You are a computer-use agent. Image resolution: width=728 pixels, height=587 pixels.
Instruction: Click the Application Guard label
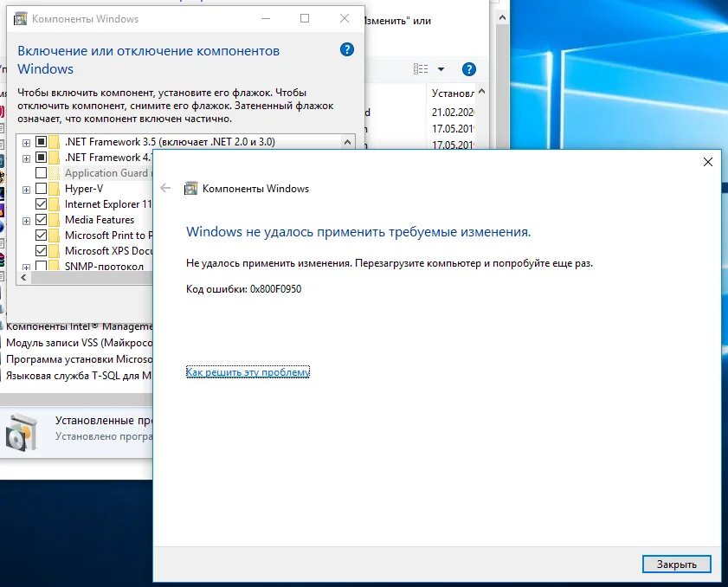coord(107,173)
